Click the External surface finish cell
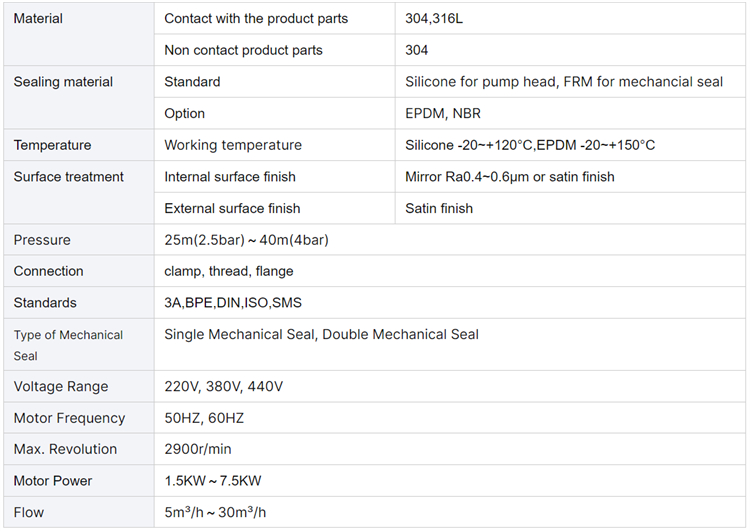Image resolution: width=750 pixels, height=531 pixels. (275, 208)
